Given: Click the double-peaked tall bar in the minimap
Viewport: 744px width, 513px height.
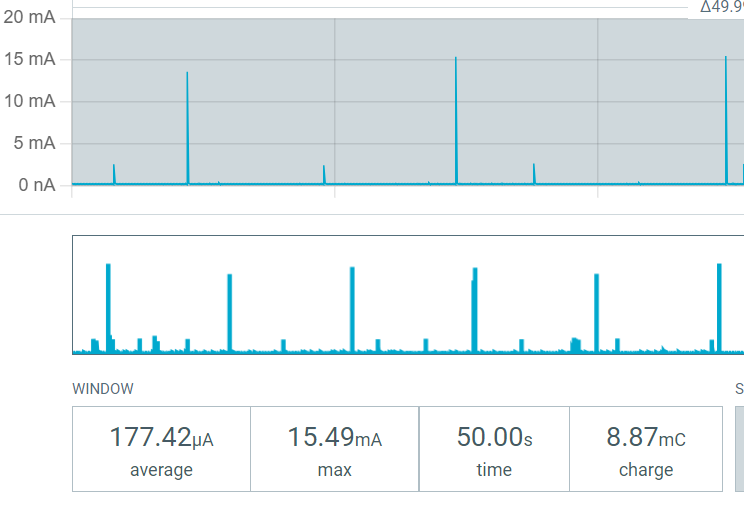Looking at the screenshot, I should (x=474, y=310).
